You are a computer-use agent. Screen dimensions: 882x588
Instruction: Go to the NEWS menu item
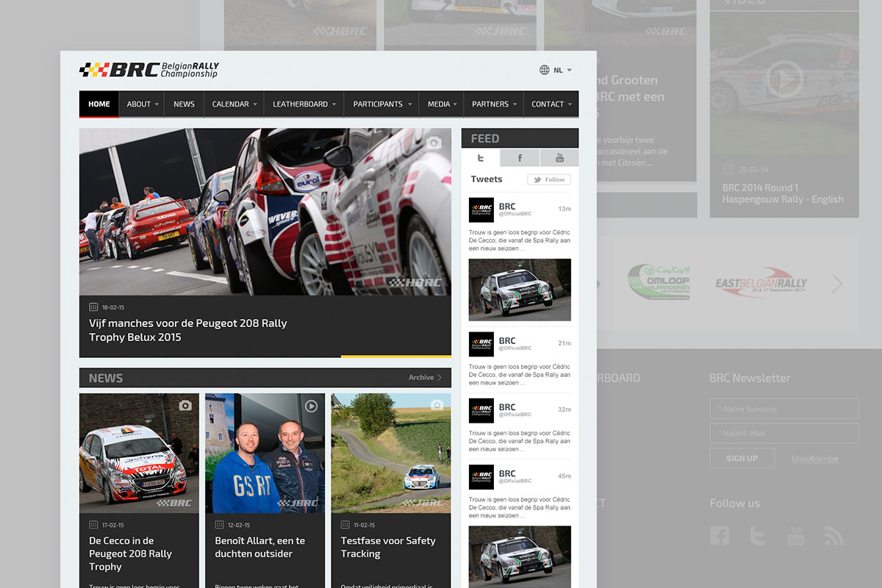click(x=184, y=104)
